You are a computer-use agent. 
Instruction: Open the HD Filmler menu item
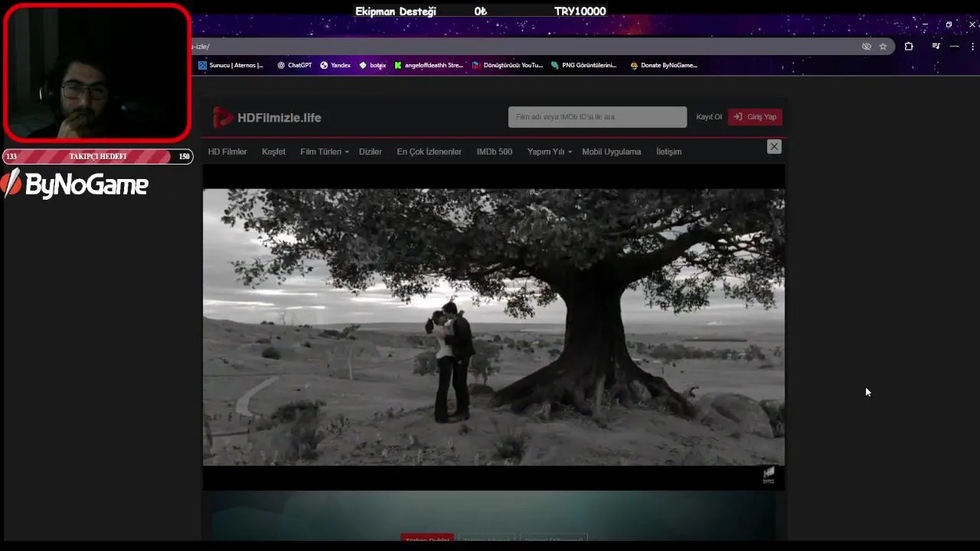tap(227, 152)
